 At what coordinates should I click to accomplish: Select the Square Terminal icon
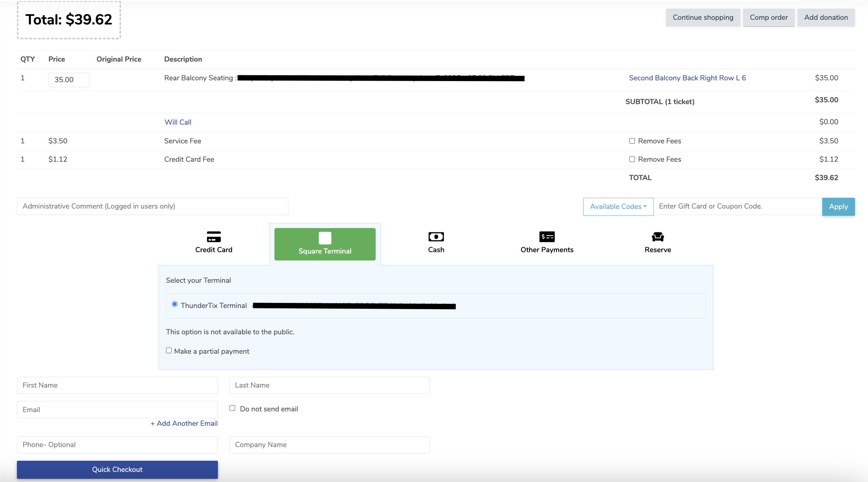click(325, 238)
